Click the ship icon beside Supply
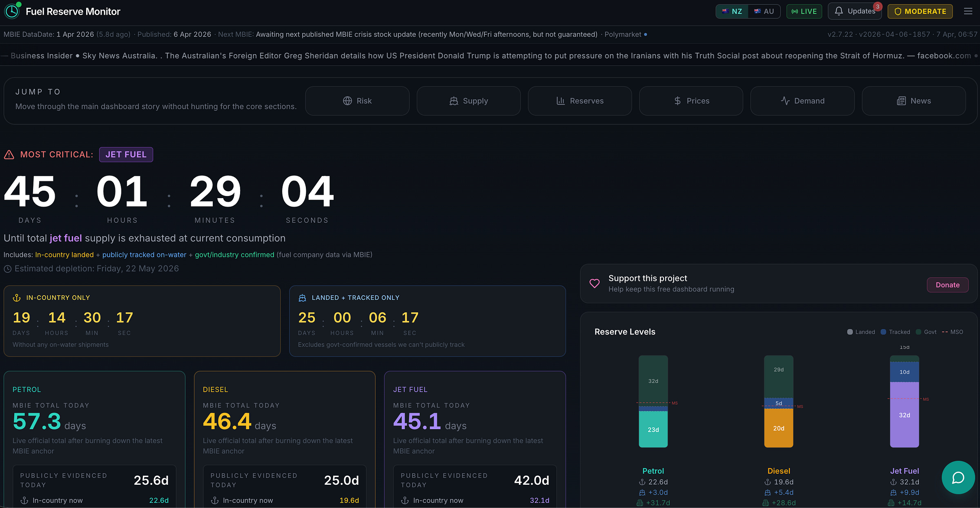Image resolution: width=980 pixels, height=508 pixels. coord(454,101)
